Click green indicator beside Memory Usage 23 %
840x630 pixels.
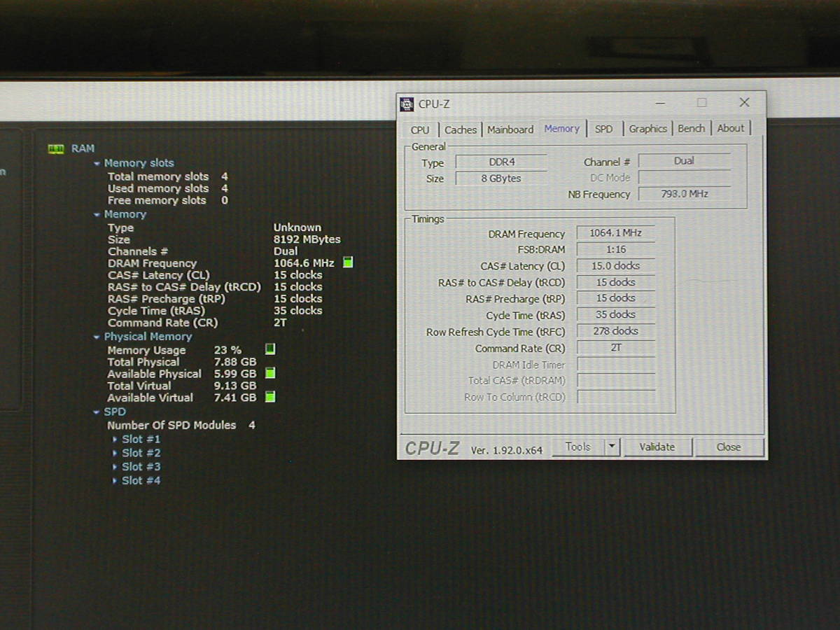(270, 349)
